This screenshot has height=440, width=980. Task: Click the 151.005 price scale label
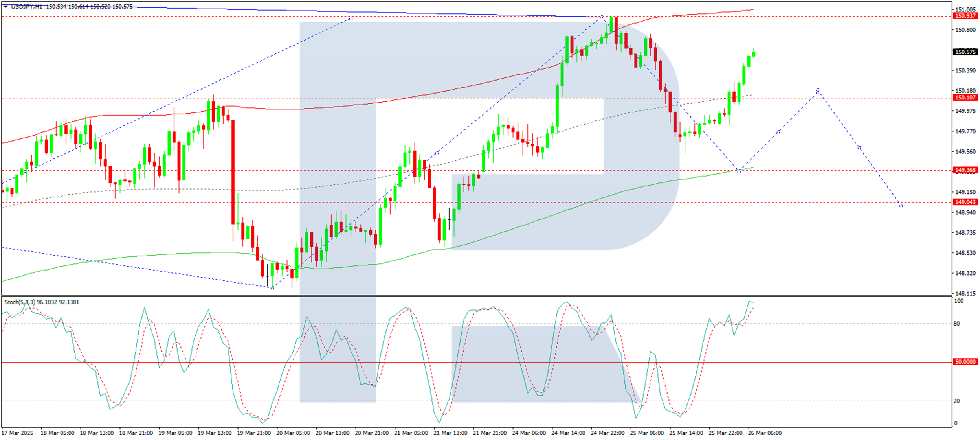tap(965, 9)
